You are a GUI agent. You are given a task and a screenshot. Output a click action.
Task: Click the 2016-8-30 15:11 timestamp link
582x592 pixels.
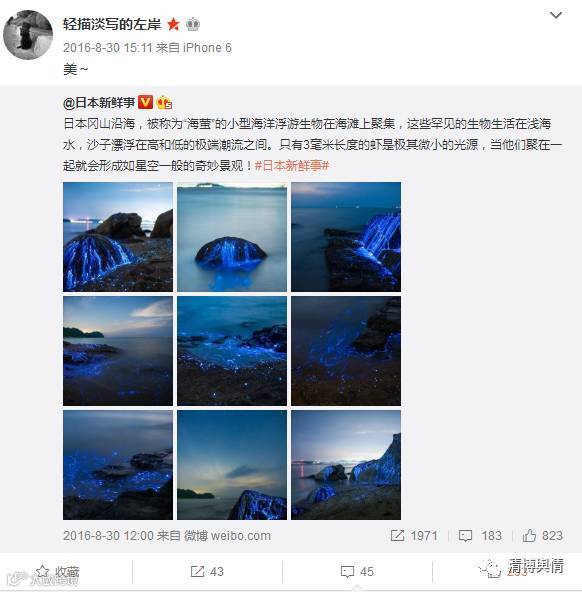[108, 48]
